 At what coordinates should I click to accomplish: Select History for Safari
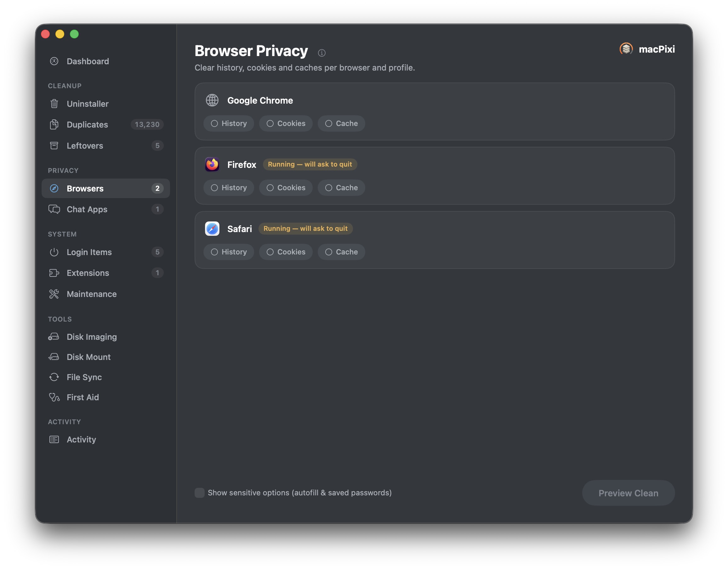click(229, 252)
